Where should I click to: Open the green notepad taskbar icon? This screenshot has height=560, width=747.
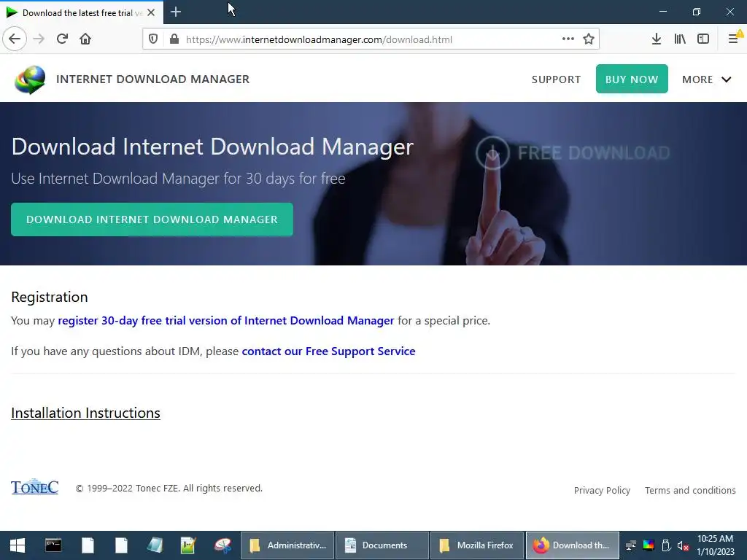(188, 545)
